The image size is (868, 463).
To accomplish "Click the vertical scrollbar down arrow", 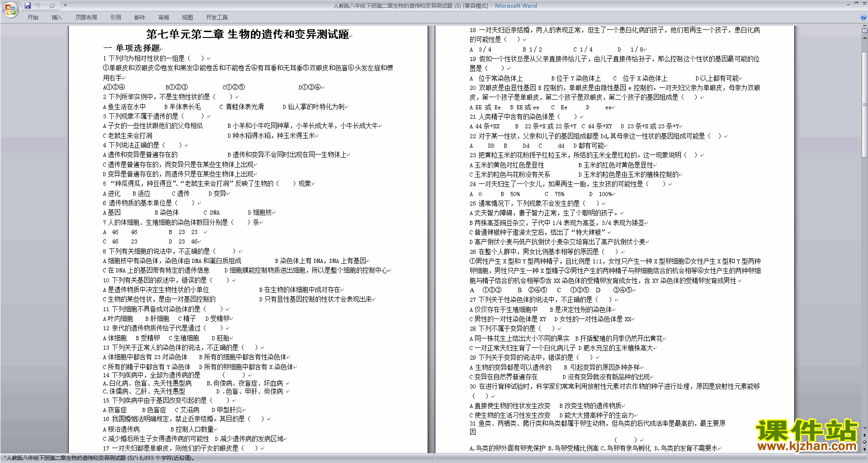I will tap(865, 428).
